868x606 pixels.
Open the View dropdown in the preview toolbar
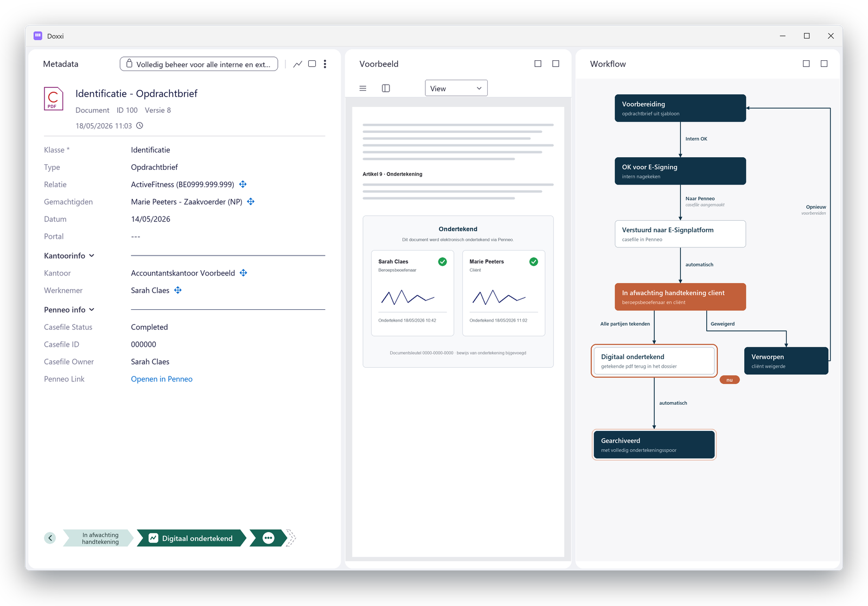coord(456,88)
